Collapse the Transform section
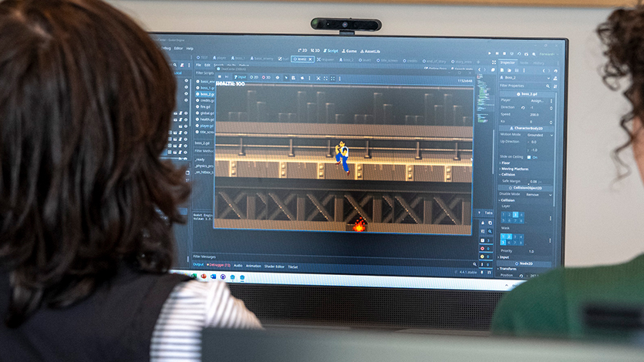The height and width of the screenshot is (362, 644). pyautogui.click(x=507, y=269)
